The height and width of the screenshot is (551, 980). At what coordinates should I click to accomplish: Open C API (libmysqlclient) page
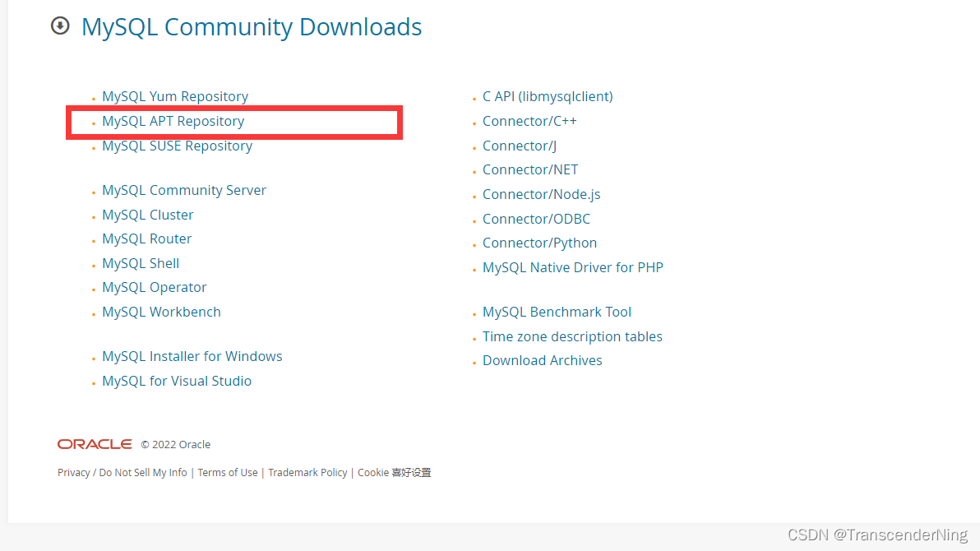[548, 96]
